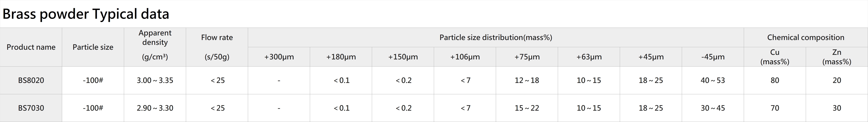The width and height of the screenshot is (868, 122).
Task: Click the Chemical composition header
Action: [x=806, y=37]
